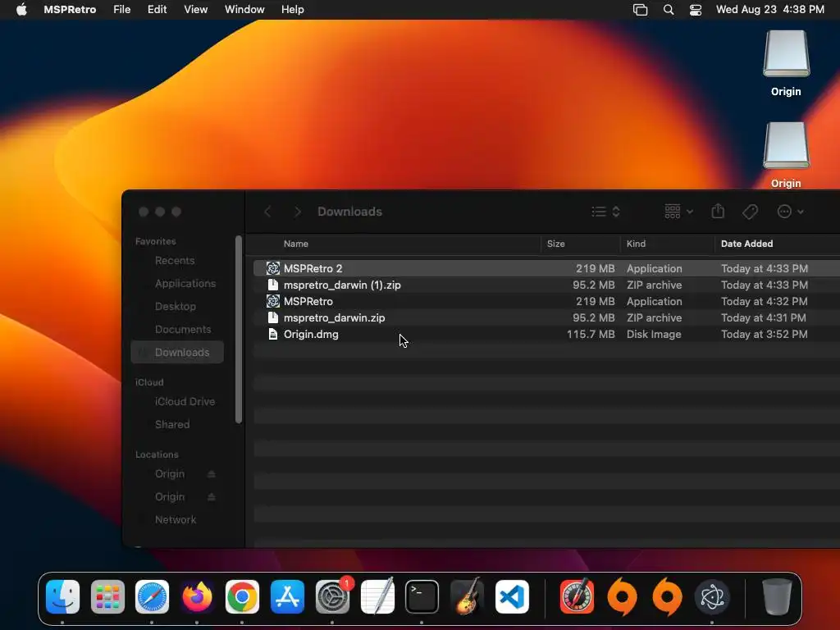Open Shared in sidebar
This screenshot has height=630, width=840.
pos(172,425)
